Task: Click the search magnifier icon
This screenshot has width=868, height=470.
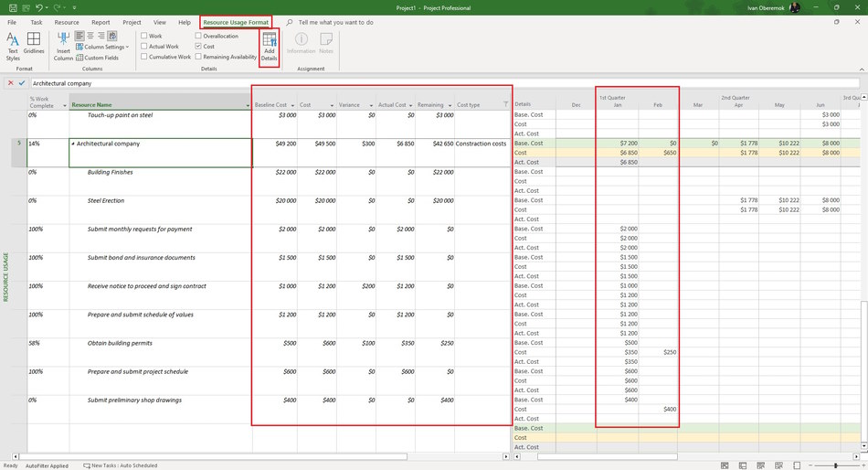Action: point(290,22)
